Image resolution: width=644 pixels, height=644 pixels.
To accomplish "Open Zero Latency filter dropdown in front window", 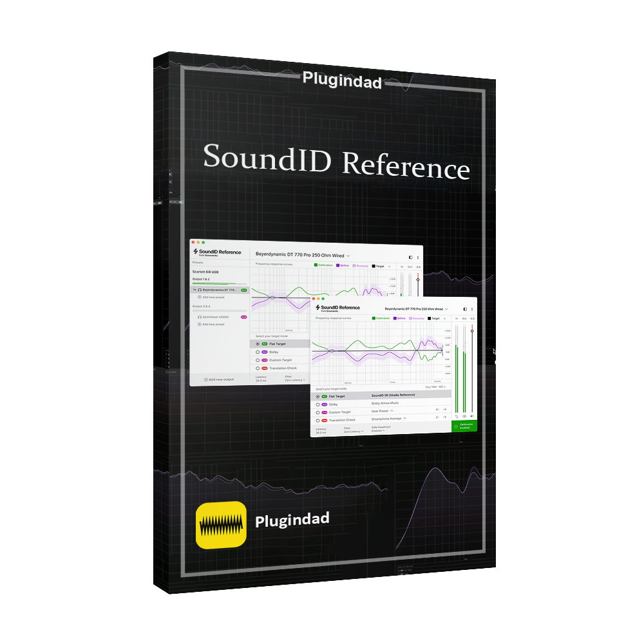I will pyautogui.click(x=353, y=430).
